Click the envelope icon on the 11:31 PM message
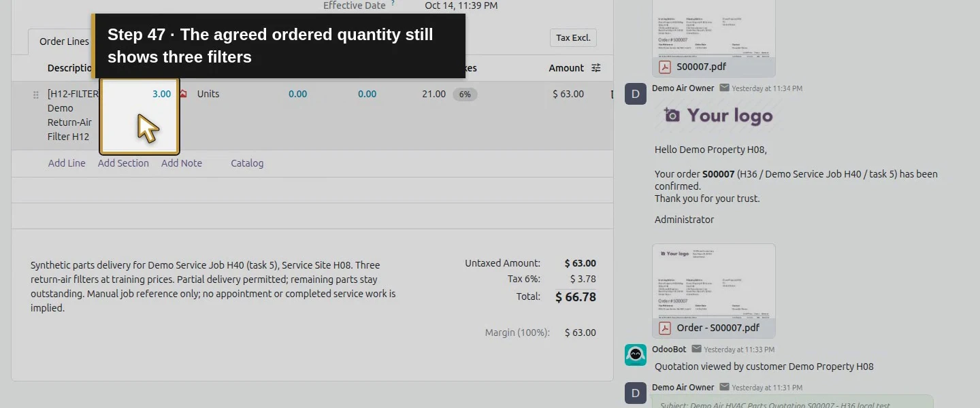 click(x=725, y=387)
